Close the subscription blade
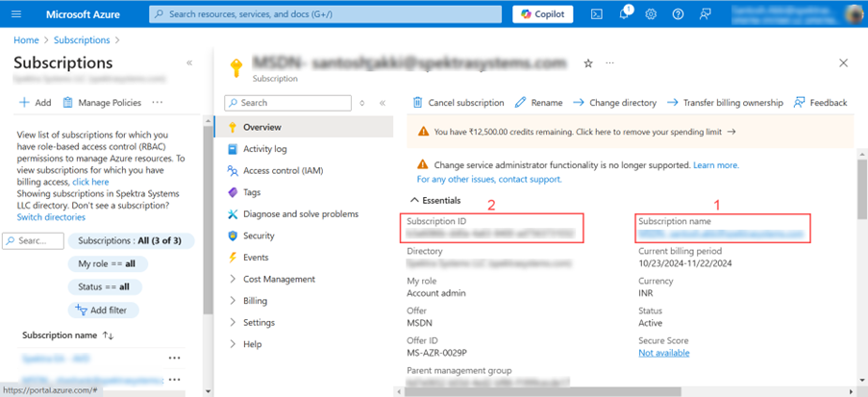868x397 pixels. click(x=844, y=63)
